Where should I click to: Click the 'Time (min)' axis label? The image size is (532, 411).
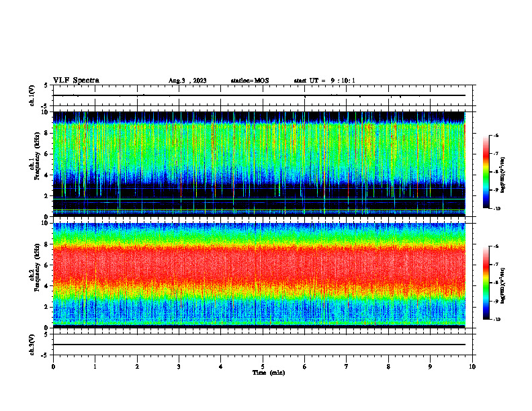tap(269, 373)
